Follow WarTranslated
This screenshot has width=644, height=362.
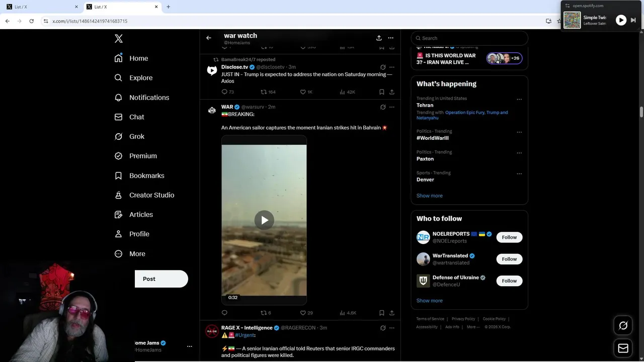(509, 259)
